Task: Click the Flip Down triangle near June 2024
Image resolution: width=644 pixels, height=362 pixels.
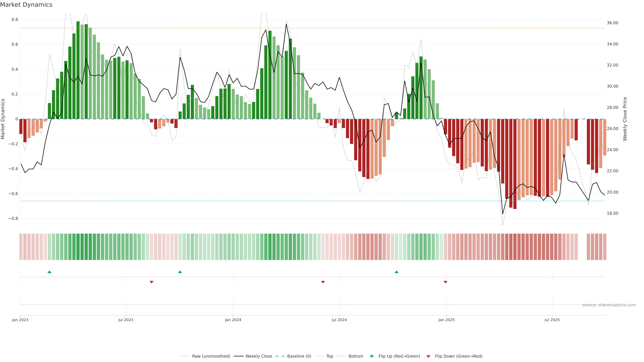Action: click(323, 282)
